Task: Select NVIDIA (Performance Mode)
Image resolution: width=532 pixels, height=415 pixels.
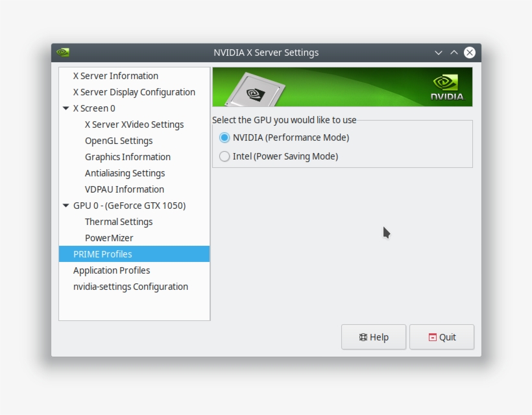Action: [223, 137]
